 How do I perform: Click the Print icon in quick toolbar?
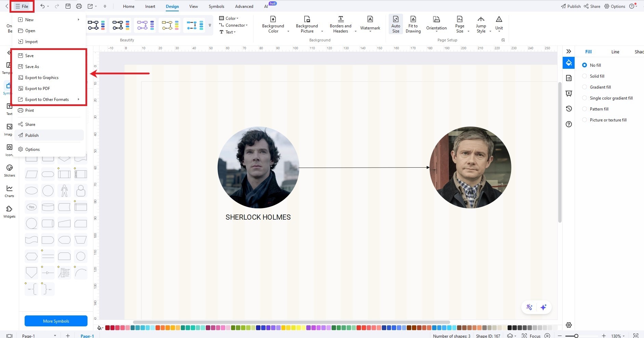(x=79, y=6)
